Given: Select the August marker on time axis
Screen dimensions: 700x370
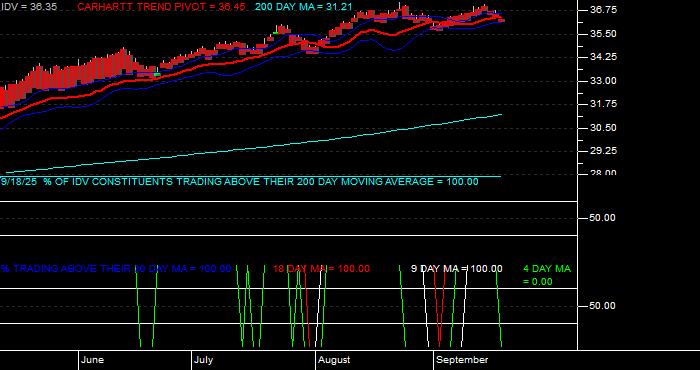Looking at the screenshot, I should pos(334,360).
